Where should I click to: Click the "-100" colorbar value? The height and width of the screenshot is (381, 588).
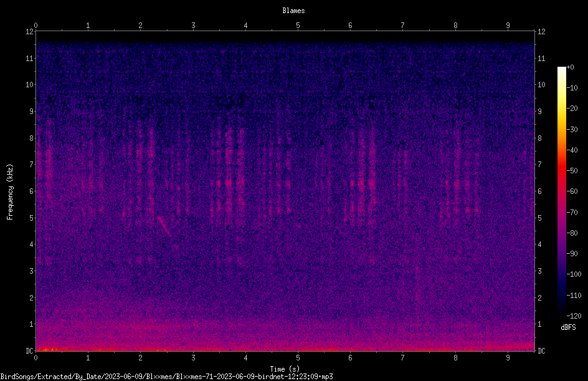click(x=574, y=274)
